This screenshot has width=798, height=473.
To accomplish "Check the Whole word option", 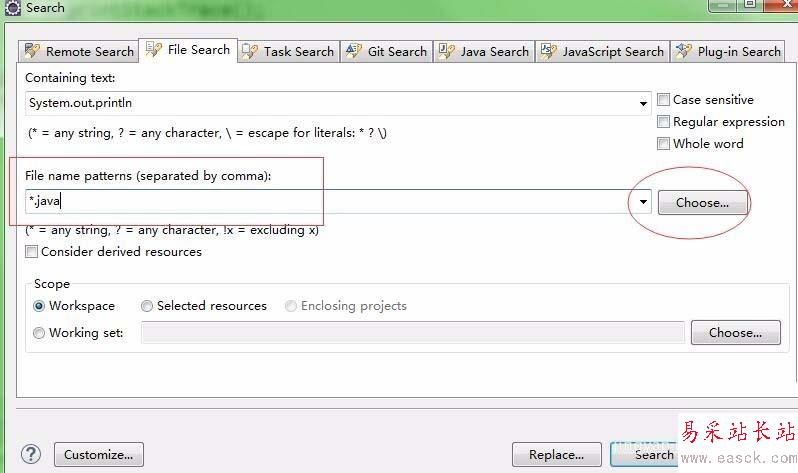I will point(664,144).
